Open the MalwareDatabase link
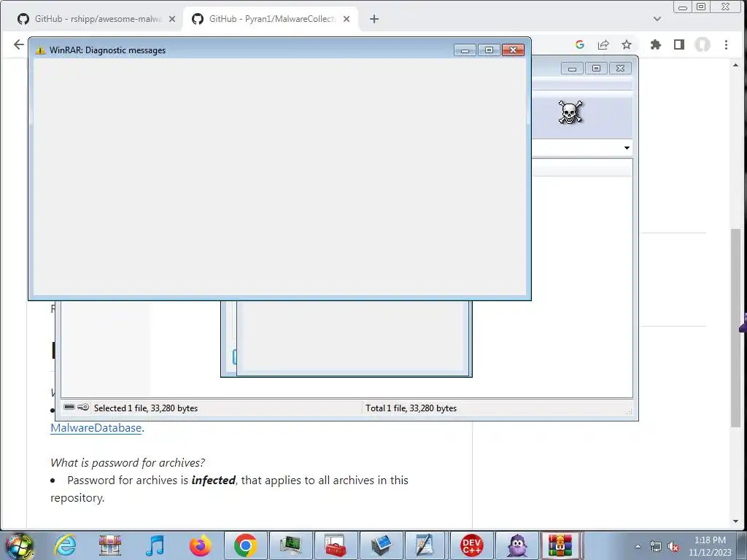 [x=96, y=427]
